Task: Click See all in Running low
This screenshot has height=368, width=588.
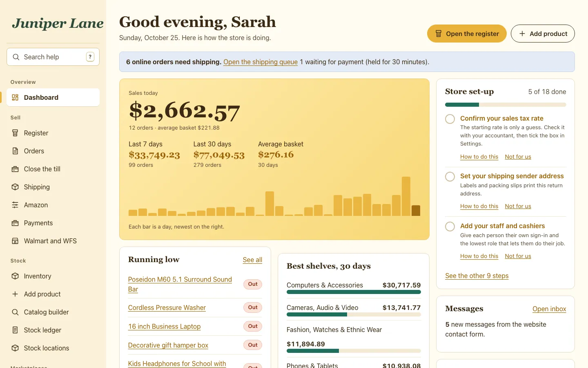Action: click(252, 260)
